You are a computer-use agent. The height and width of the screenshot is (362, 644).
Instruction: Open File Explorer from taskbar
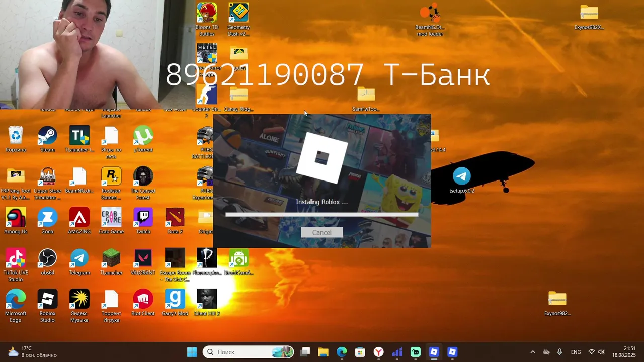click(323, 352)
